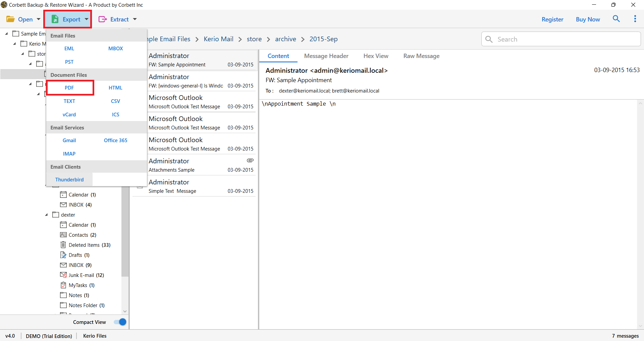The height and width of the screenshot is (341, 644).
Task: Click the Register link
Action: 552,19
